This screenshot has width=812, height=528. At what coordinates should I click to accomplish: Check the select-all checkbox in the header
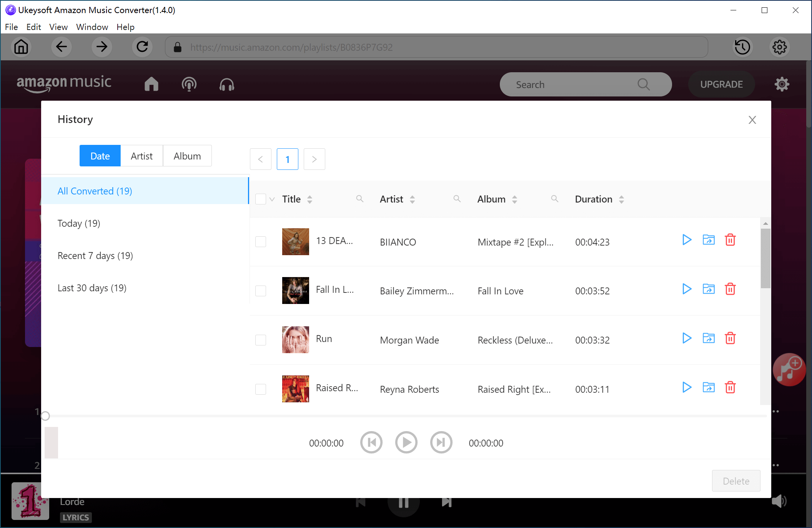(261, 199)
